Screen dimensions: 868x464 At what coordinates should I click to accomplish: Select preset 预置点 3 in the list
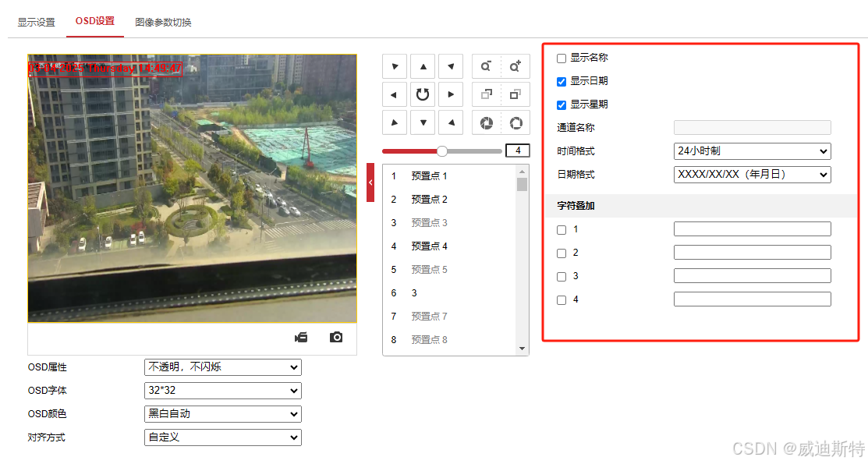pos(429,222)
